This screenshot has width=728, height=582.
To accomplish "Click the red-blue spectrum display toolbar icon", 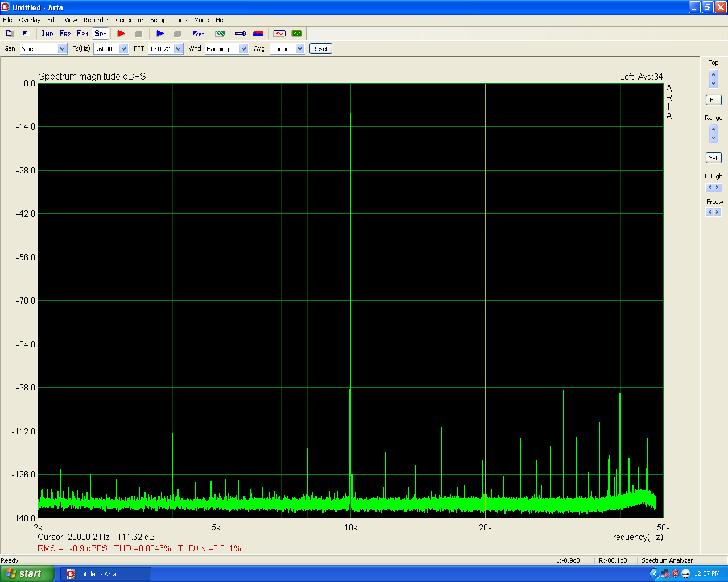I will 258,34.
